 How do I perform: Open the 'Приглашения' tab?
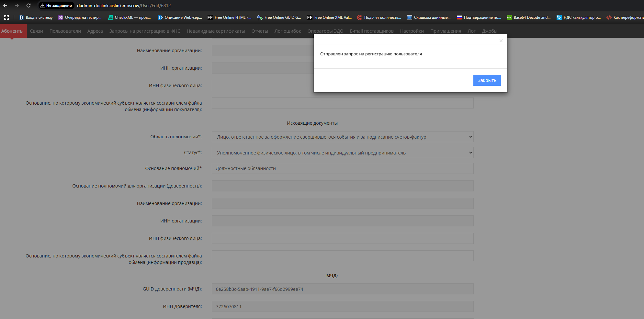(446, 31)
